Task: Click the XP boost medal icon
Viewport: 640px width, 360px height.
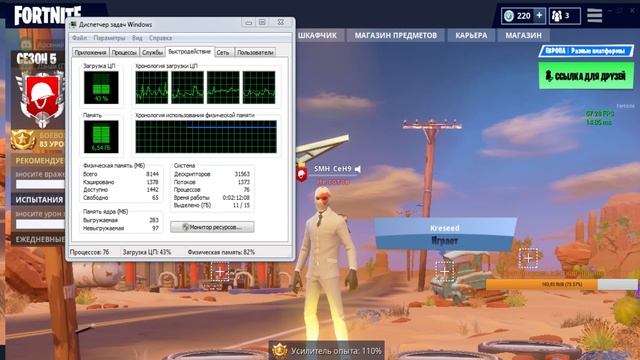Action: pyautogui.click(x=280, y=350)
